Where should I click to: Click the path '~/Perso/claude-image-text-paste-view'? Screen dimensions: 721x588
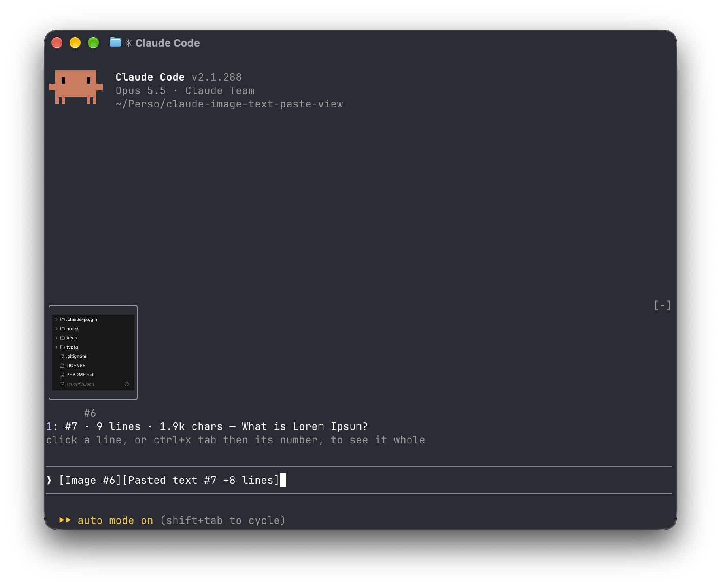pyautogui.click(x=229, y=104)
